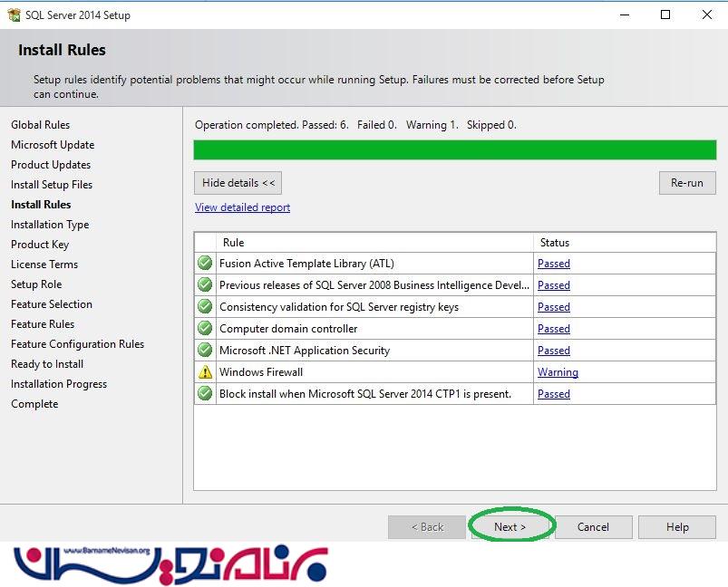The height and width of the screenshot is (587, 728).
Task: Select Product Updates step in sidebar
Action: pyautogui.click(x=51, y=165)
